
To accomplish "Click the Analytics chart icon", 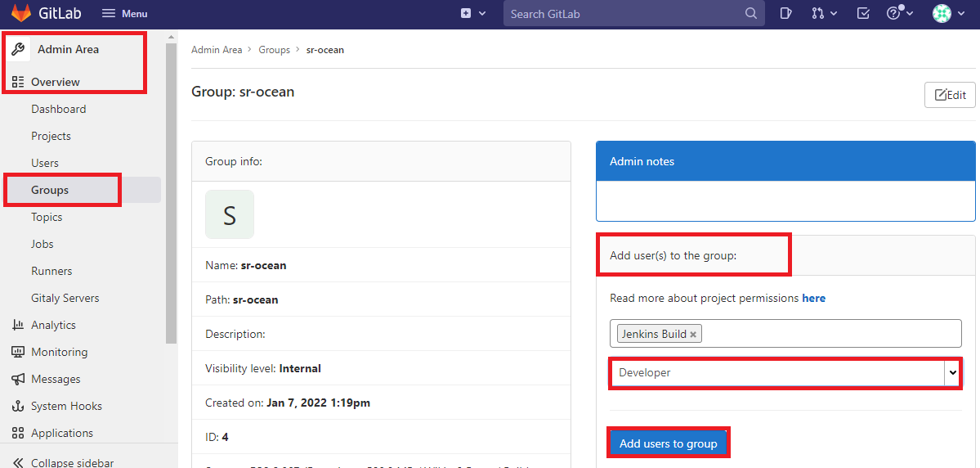I will (x=18, y=325).
